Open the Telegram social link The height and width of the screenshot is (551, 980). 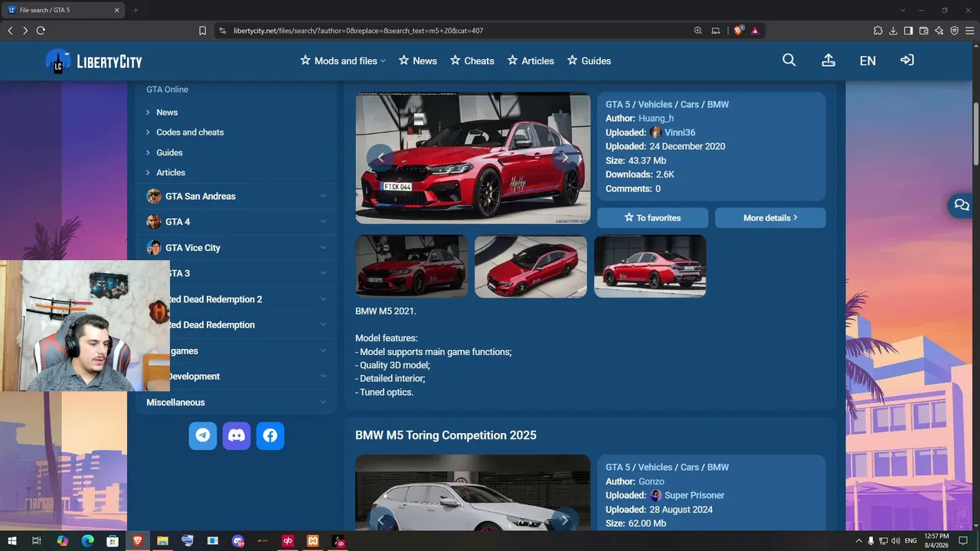pos(203,435)
